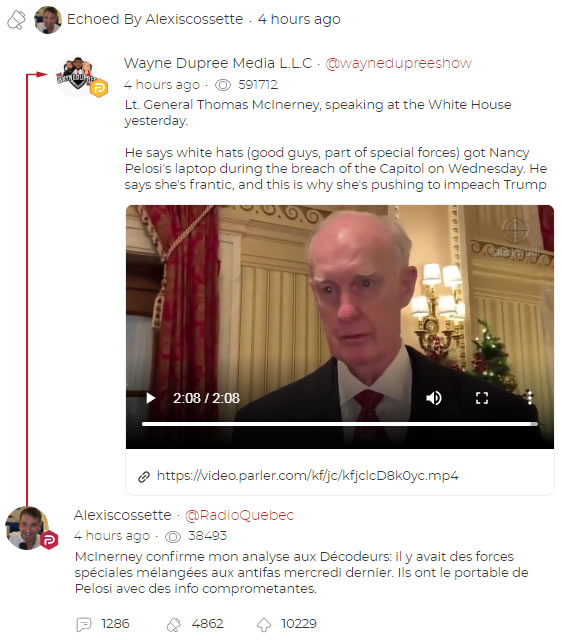Open Alexiscossette's small avatar in the echoed header

[48, 20]
